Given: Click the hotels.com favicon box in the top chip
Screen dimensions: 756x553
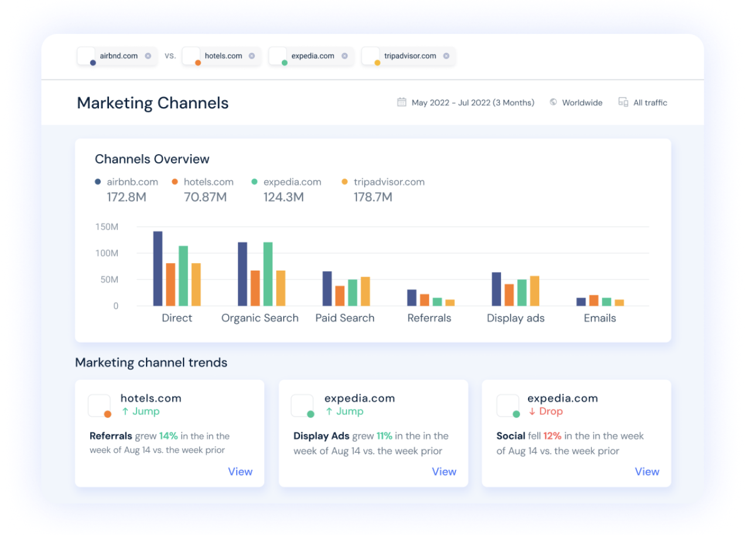Looking at the screenshot, I should (191, 56).
